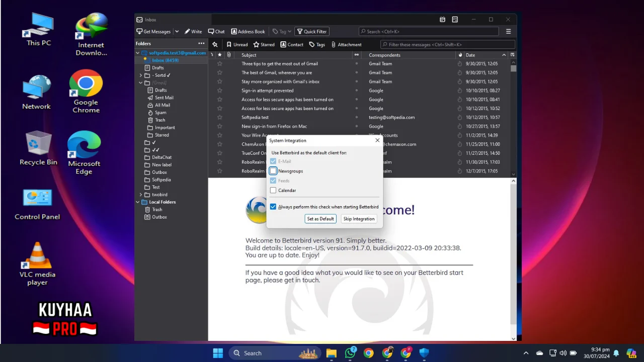
Task: Select the Control Panel desktop icon
Action: point(37,204)
